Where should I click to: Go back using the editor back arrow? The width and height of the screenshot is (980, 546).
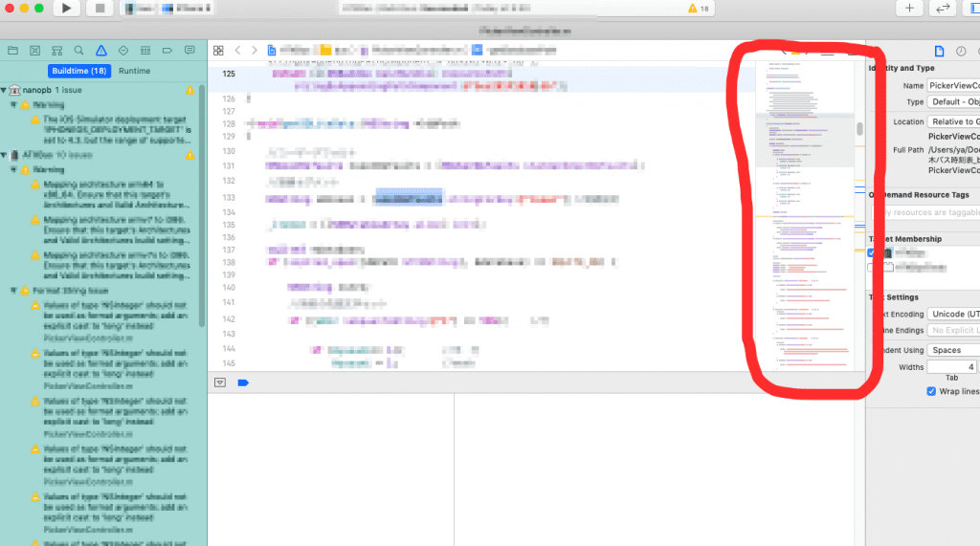tap(238, 50)
